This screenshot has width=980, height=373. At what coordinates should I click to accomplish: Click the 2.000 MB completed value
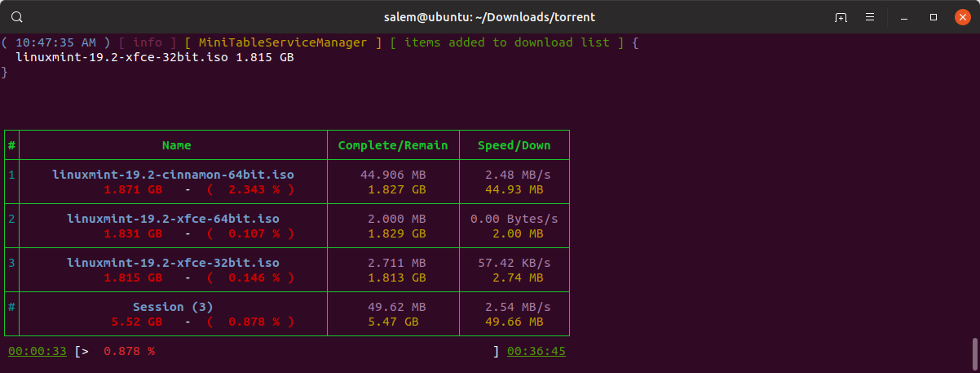point(397,219)
